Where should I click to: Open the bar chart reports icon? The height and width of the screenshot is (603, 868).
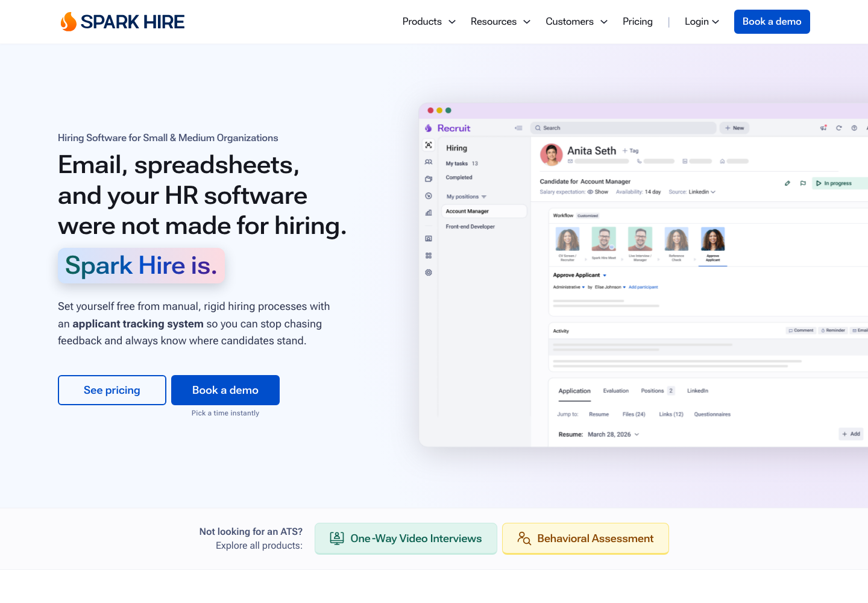tap(429, 212)
